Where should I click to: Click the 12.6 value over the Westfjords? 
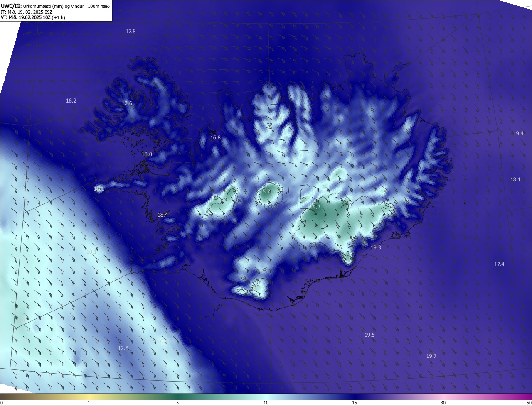(127, 103)
